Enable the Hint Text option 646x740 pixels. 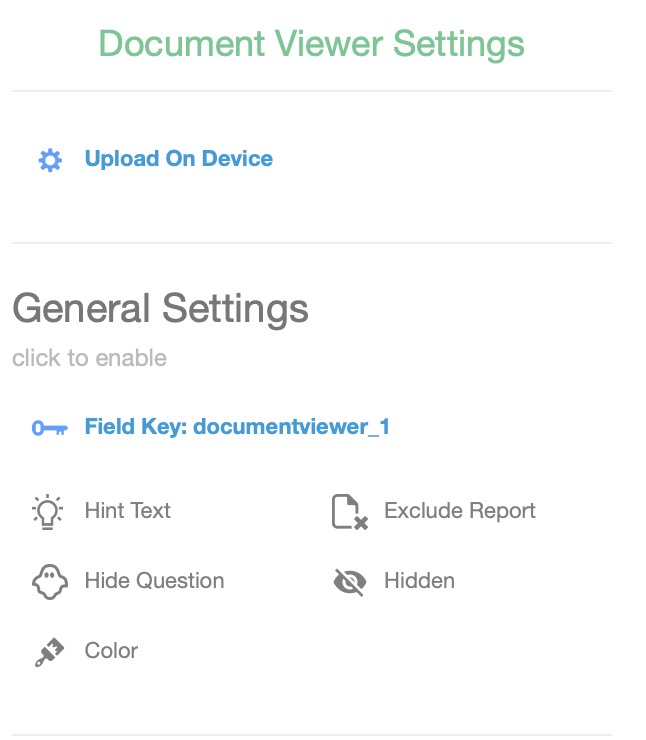pyautogui.click(x=127, y=511)
